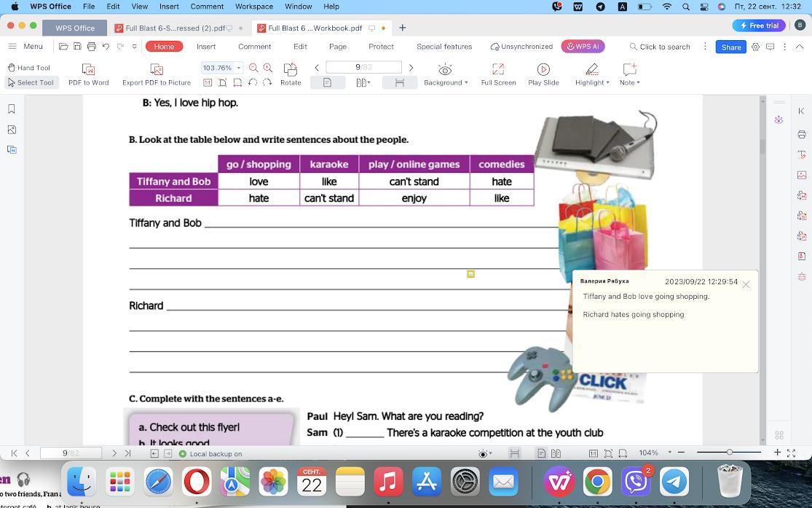Click the WPS AI button
The height and width of the screenshot is (508, 812).
pyautogui.click(x=583, y=46)
